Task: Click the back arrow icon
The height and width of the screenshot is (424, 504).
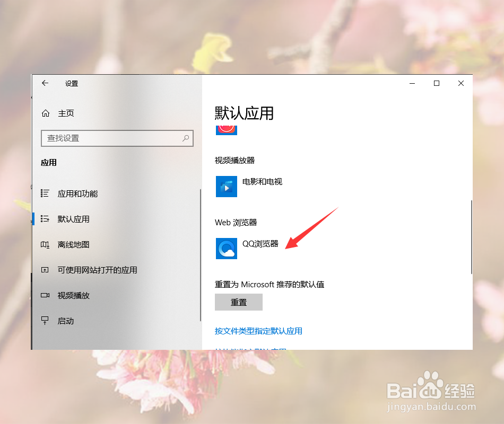Action: (x=45, y=83)
